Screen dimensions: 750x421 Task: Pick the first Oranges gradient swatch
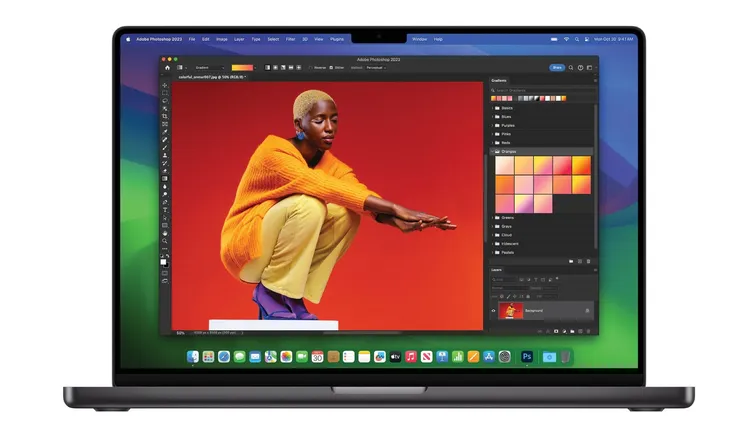(504, 166)
